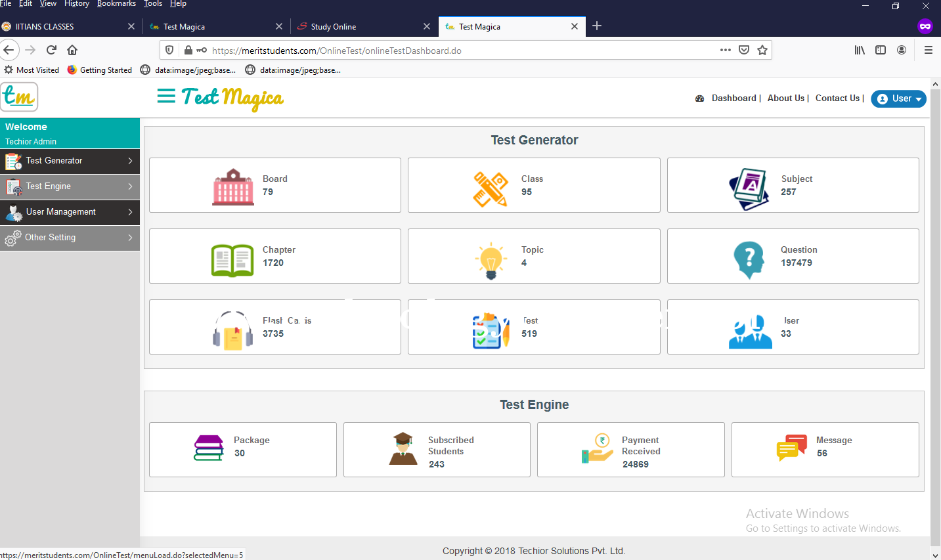Click the Dashboard link
Viewport: 941px width, 560px height.
(734, 98)
